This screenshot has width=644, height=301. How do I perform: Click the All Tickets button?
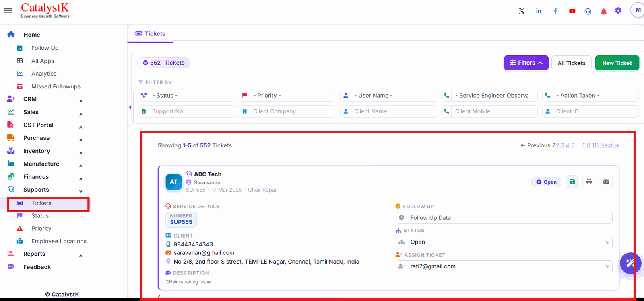click(x=572, y=63)
